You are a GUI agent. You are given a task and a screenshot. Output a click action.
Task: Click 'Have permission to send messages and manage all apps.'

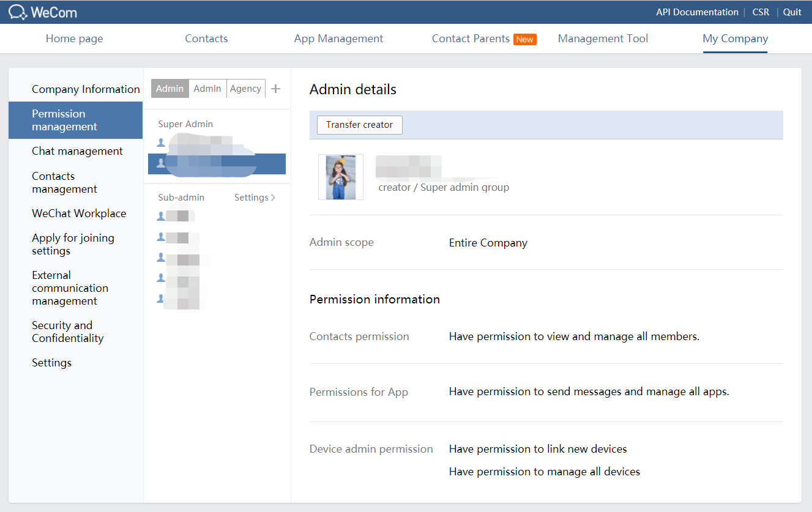pos(589,391)
